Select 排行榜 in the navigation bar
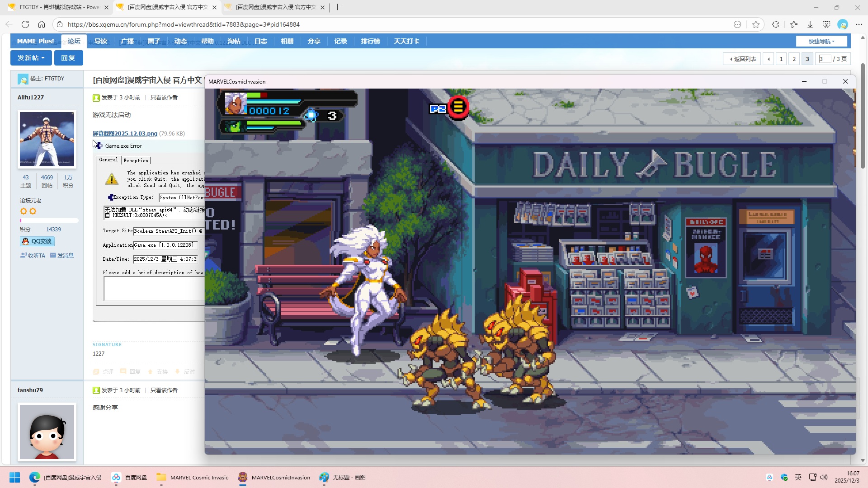Screen dimensions: 868x488 coord(370,41)
